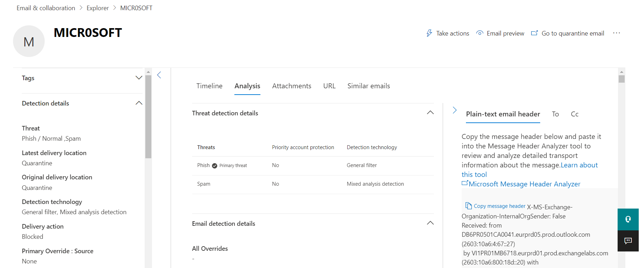The image size is (644, 268).
Task: Click the Threats column header
Action: [206, 147]
